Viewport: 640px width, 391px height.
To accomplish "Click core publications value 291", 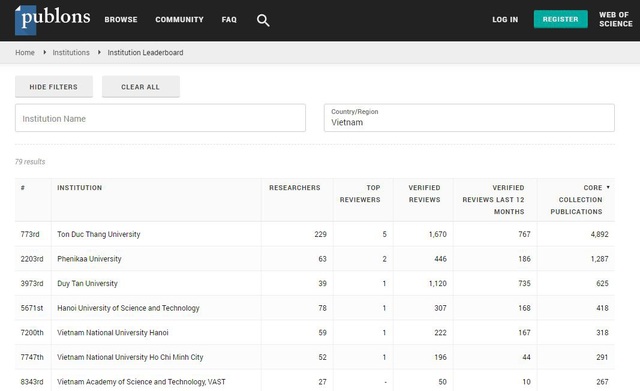I will [602, 357].
